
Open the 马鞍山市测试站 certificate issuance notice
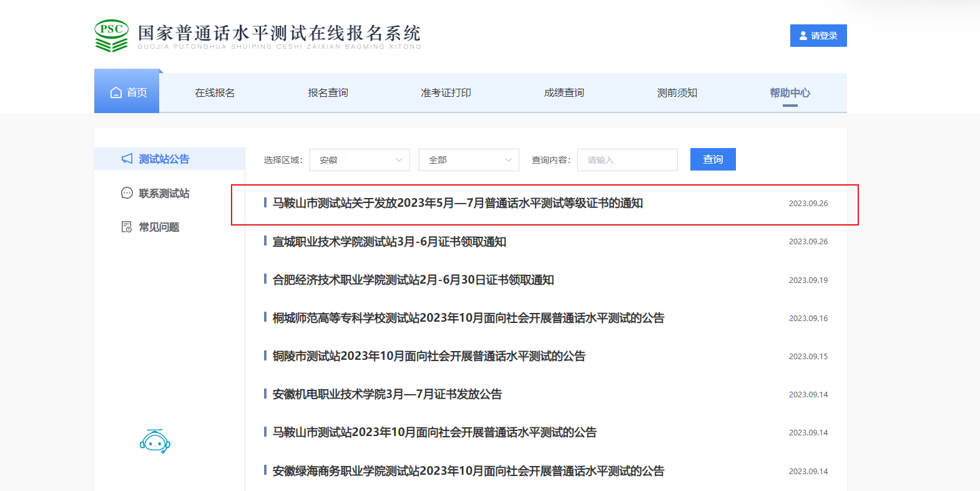pyautogui.click(x=458, y=203)
